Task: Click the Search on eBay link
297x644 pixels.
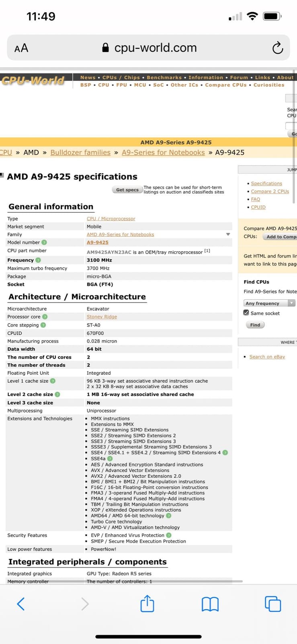Action: [267, 357]
